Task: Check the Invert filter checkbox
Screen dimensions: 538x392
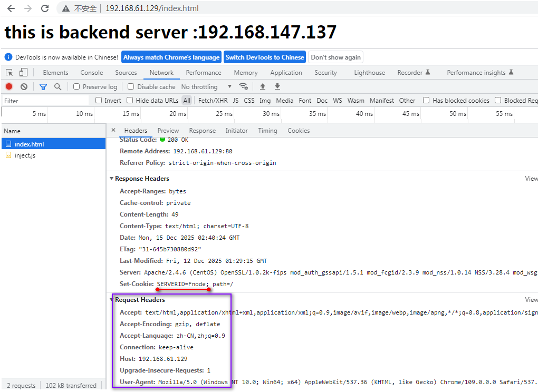Action: [99, 100]
